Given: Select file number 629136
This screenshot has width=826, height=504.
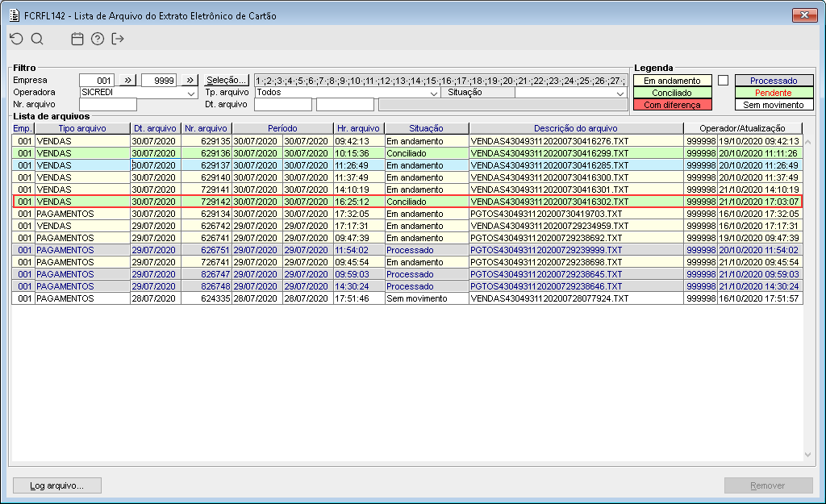Looking at the screenshot, I should click(407, 153).
